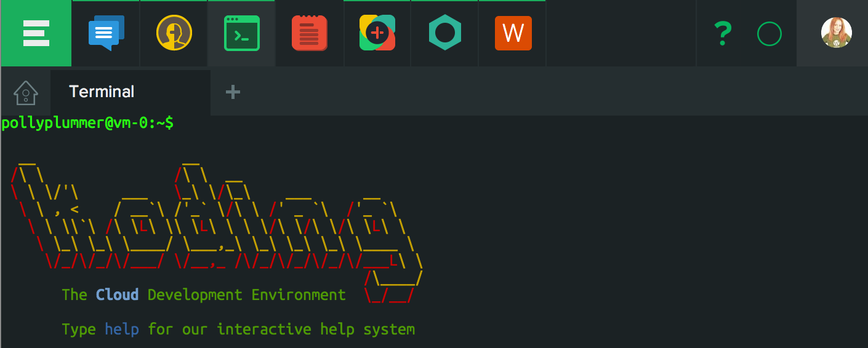The height and width of the screenshot is (348, 868).
Task: Open the user profile avatar menu
Action: pos(836,33)
